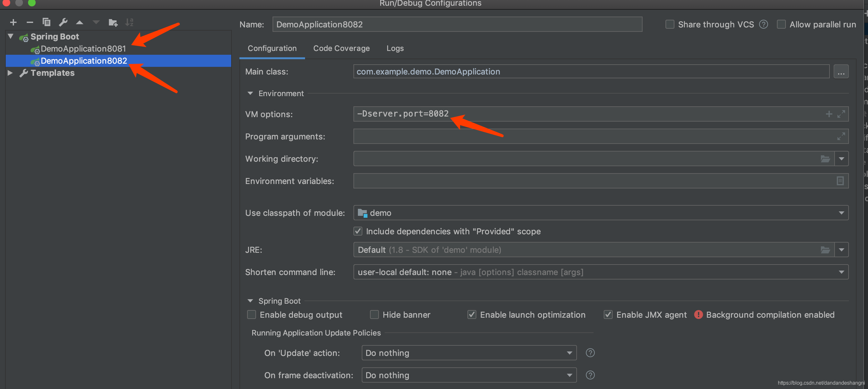Viewport: 868px width, 389px height.
Task: Switch to the Logs tab
Action: [x=395, y=48]
